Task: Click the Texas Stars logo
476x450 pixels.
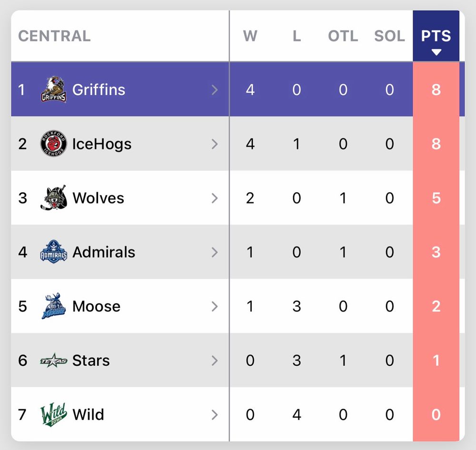Action: [53, 361]
